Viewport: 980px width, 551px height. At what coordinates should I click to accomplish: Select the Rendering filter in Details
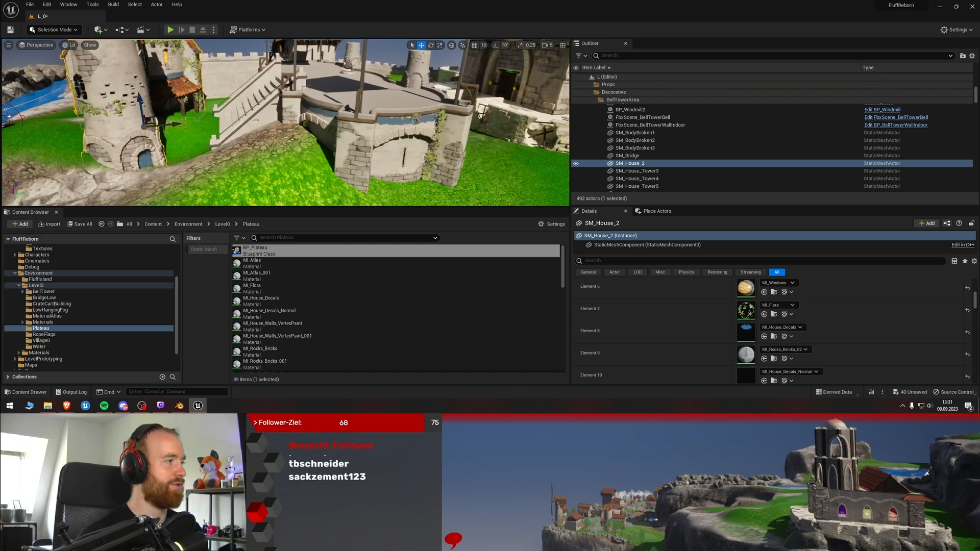point(717,272)
